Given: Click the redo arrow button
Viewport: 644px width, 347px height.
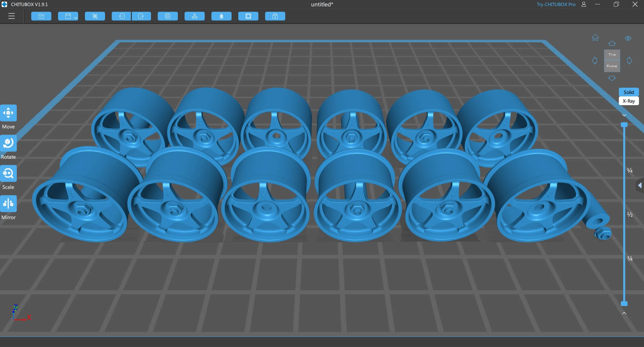Looking at the screenshot, I should click(141, 16).
